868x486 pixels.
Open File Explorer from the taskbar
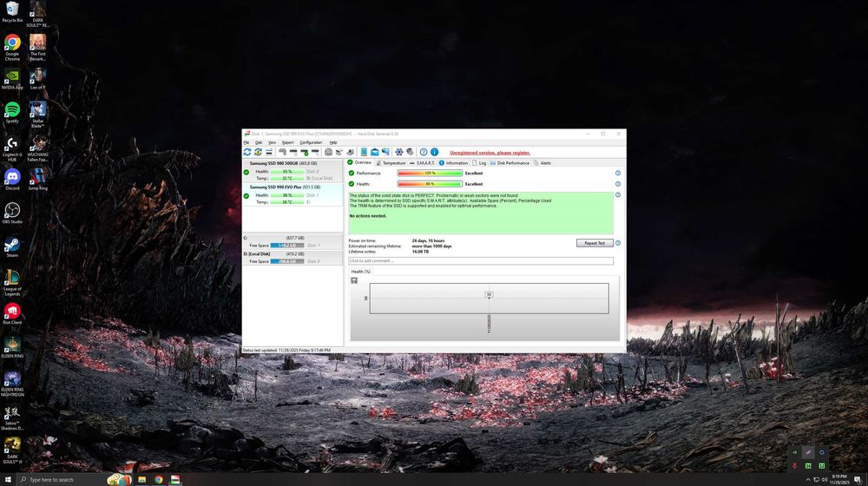pos(142,479)
